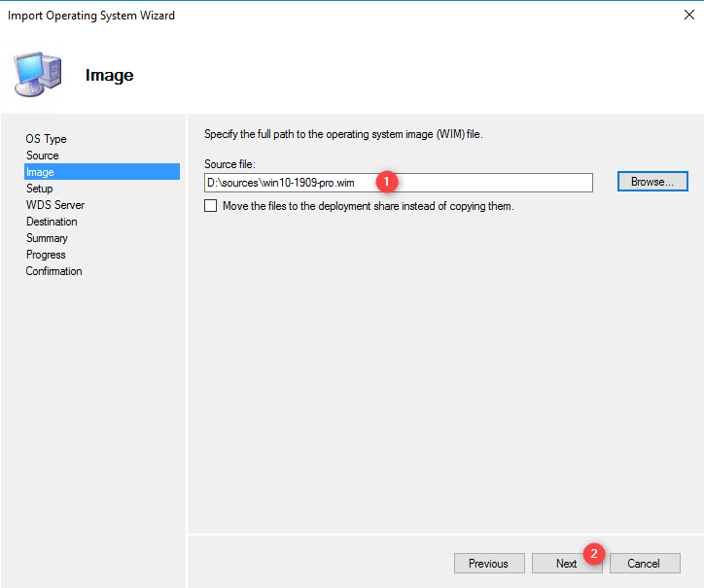Close the Import Operating System Wizard window

689,15
